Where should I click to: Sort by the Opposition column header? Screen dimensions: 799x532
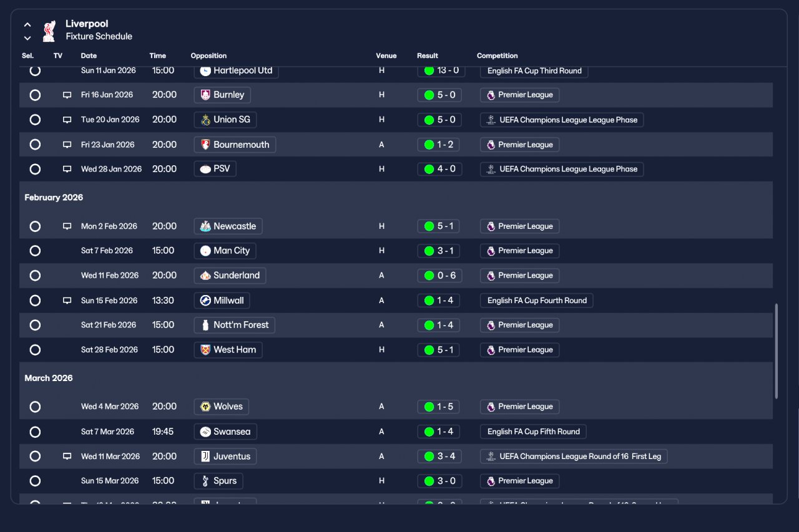(208, 56)
